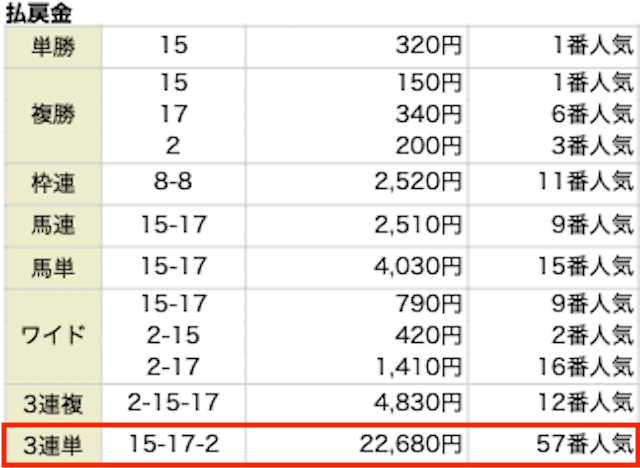The width and height of the screenshot is (640, 468).
Task: Select the ワイド row header
Action: [53, 337]
